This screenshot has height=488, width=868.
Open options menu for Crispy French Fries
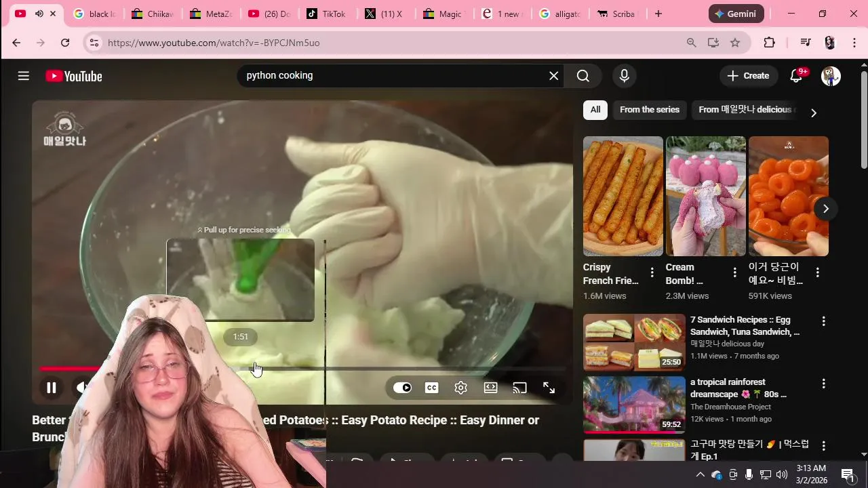[652, 272]
